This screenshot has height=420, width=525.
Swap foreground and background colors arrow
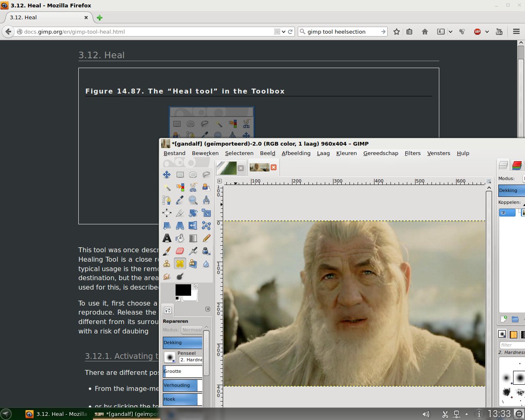click(x=195, y=286)
